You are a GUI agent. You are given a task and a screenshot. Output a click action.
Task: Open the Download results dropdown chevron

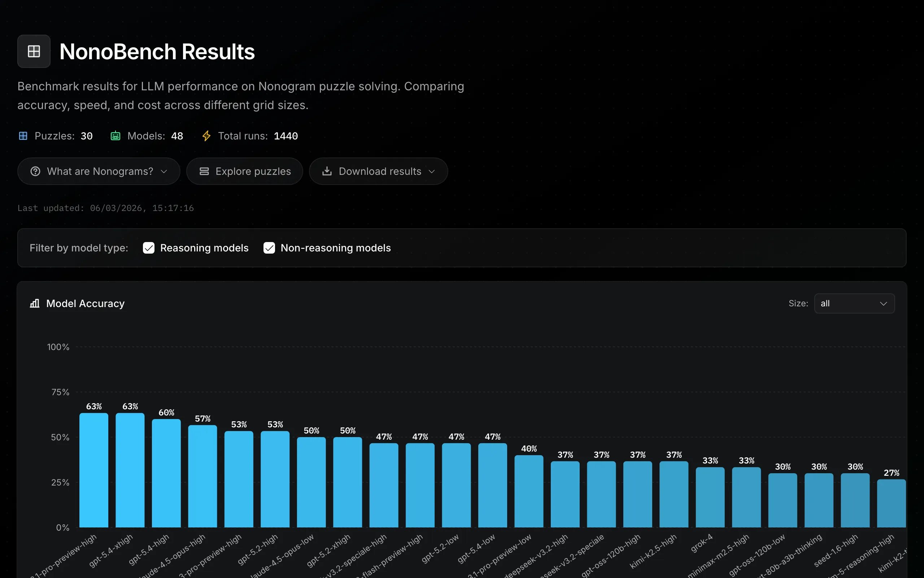pos(432,171)
